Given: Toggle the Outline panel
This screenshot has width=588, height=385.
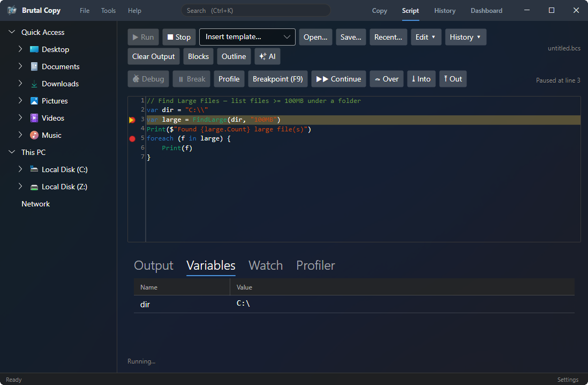Looking at the screenshot, I should pyautogui.click(x=233, y=56).
